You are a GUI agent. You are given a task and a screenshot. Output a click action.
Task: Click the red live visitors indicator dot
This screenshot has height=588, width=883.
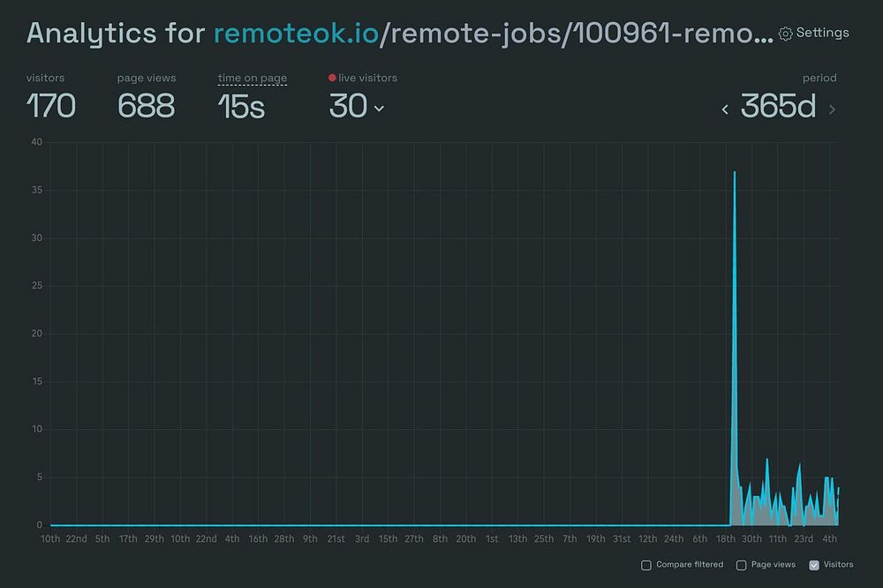click(x=332, y=78)
